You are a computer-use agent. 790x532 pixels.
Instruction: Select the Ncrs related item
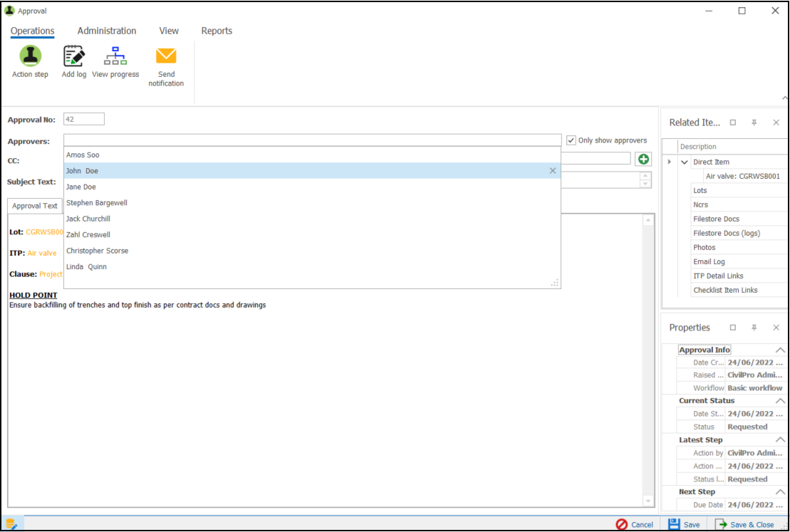point(700,204)
